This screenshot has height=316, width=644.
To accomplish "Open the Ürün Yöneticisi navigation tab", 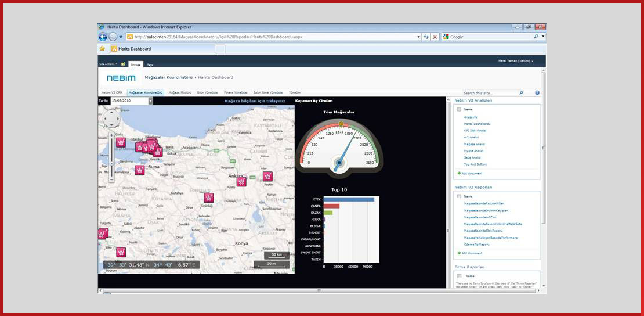I will [207, 92].
